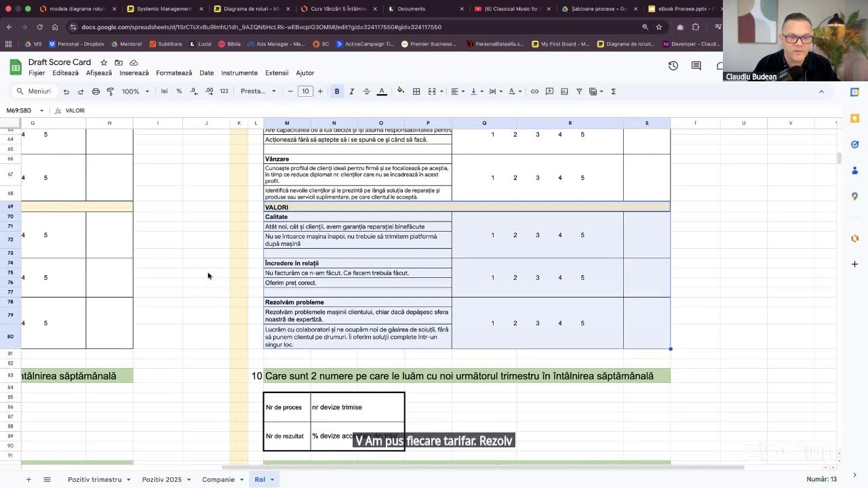Toggle bold formatting in toolbar
This screenshot has height=488, width=868.
tap(337, 91)
